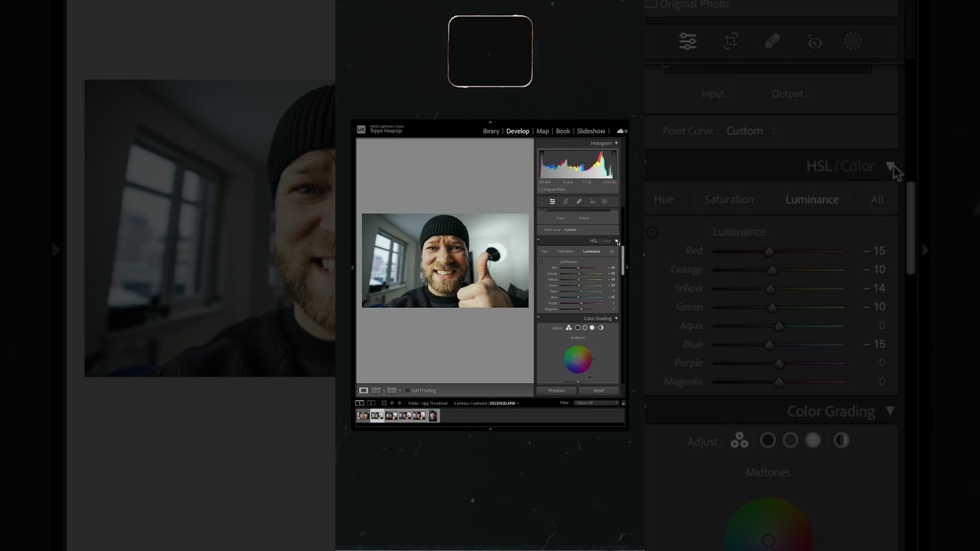
Task: Select the Hue tab in center window HSL panel
Action: click(x=544, y=251)
